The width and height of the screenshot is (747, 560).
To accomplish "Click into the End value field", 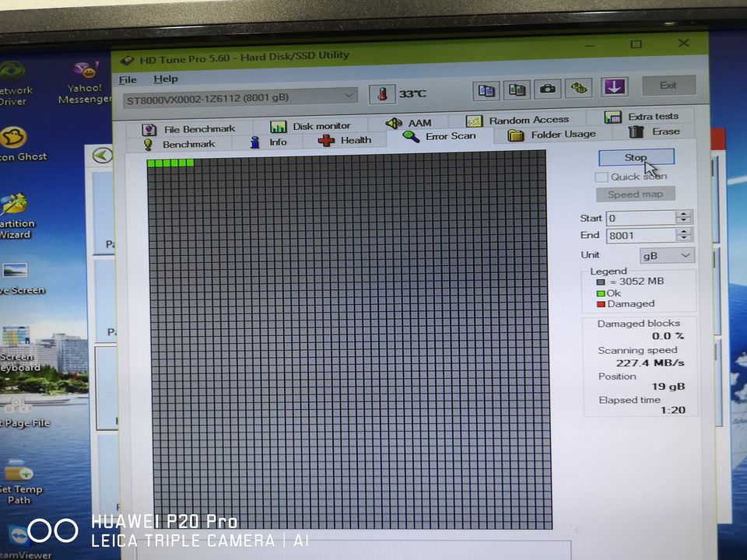I will [x=640, y=236].
